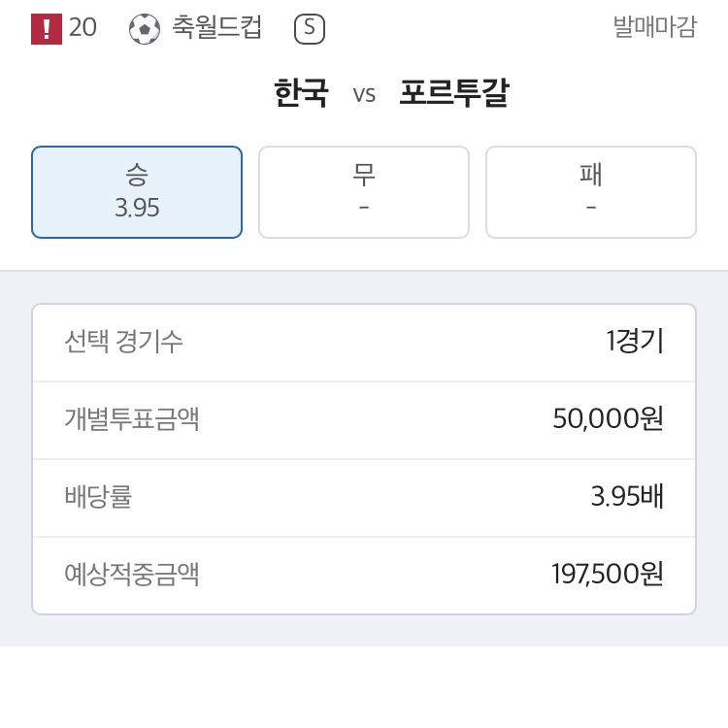Select the 무 draw option
The image size is (728, 728).
tap(364, 192)
